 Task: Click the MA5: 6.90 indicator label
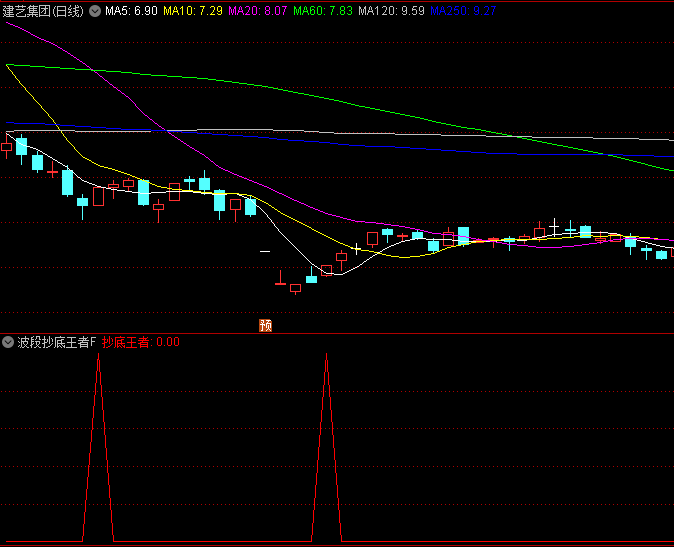132,11
